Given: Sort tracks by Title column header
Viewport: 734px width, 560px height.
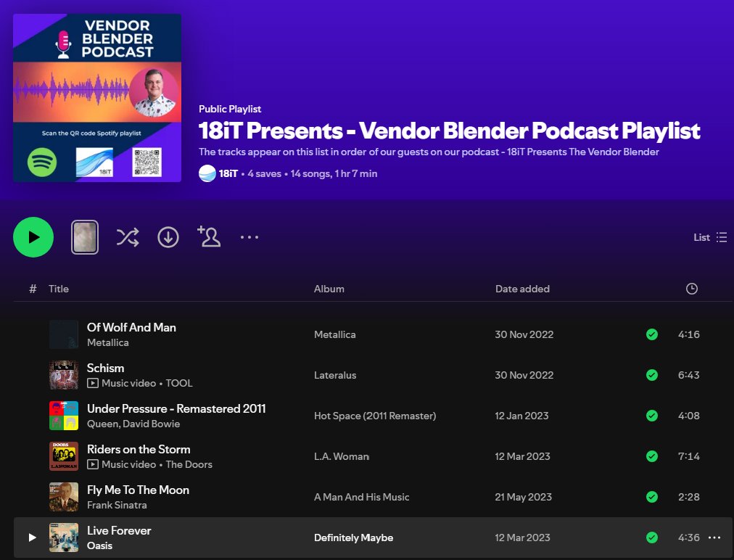Looking at the screenshot, I should tap(59, 289).
